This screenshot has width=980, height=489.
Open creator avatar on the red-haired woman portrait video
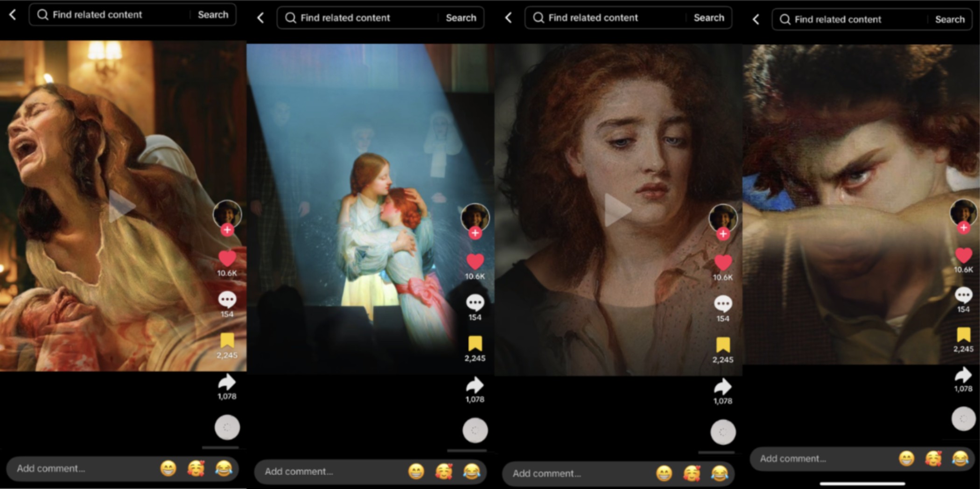click(x=723, y=218)
